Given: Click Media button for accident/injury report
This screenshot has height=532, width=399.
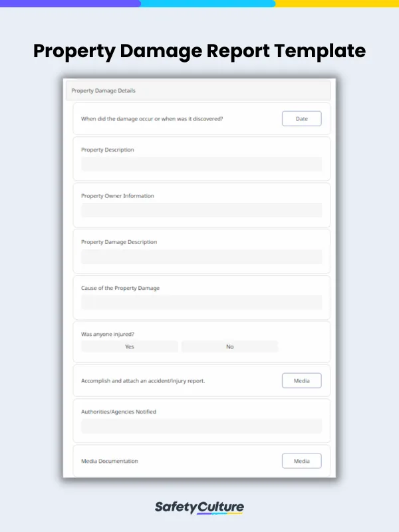Looking at the screenshot, I should tap(301, 380).
